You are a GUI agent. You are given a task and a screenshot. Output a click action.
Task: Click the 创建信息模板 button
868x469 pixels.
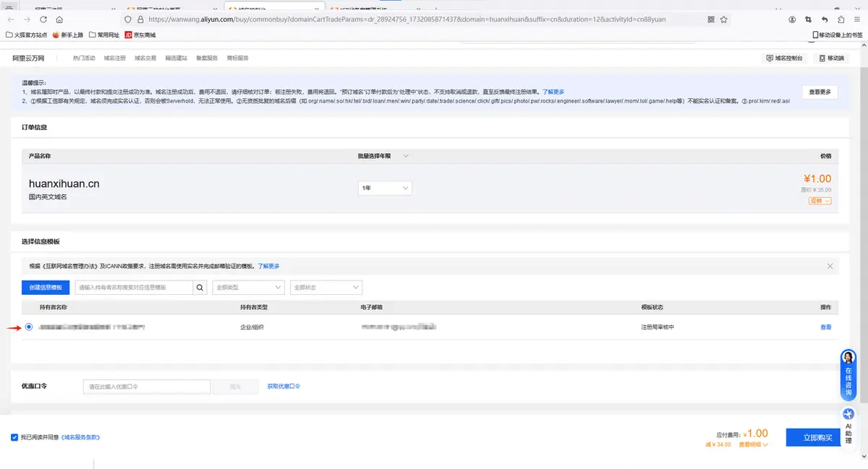[46, 288]
